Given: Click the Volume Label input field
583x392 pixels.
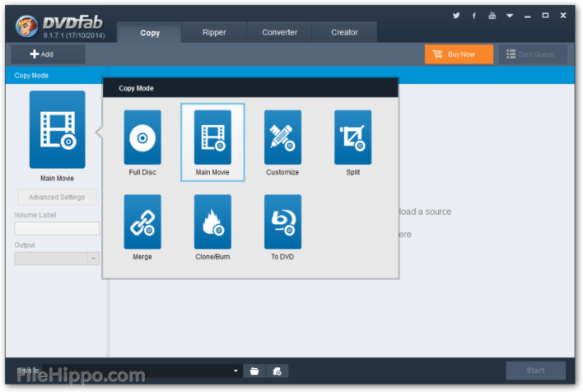Looking at the screenshot, I should 57,228.
